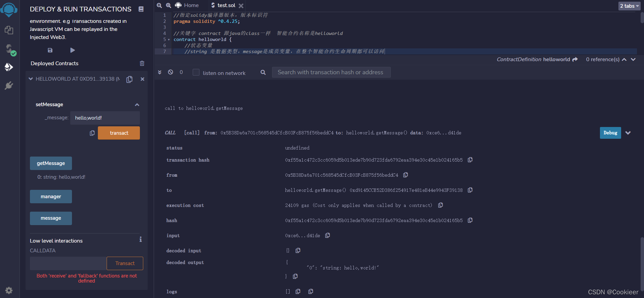Zoom out the editor font
This screenshot has height=298, width=644.
[159, 5]
